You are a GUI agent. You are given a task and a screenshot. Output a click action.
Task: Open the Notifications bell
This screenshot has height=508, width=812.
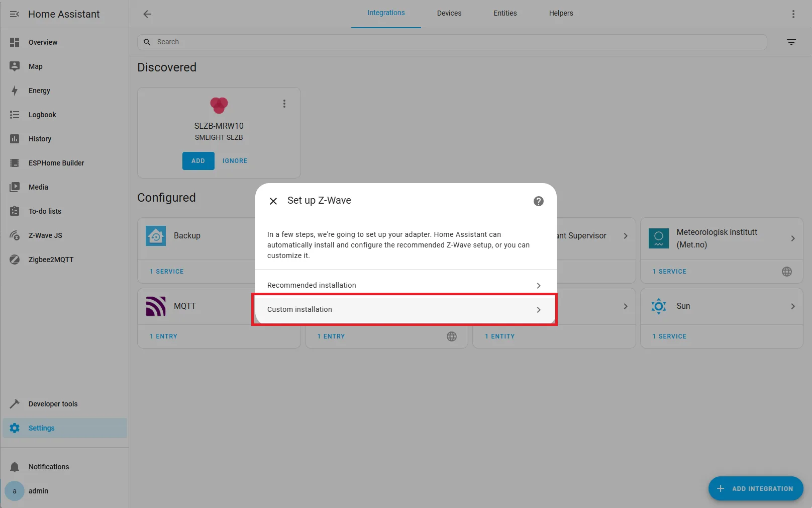49,467
